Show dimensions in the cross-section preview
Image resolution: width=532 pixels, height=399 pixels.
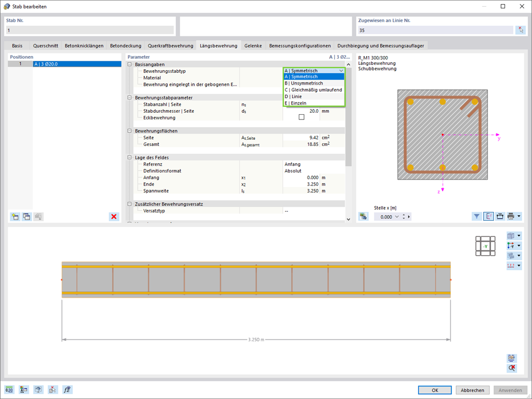(x=500, y=216)
